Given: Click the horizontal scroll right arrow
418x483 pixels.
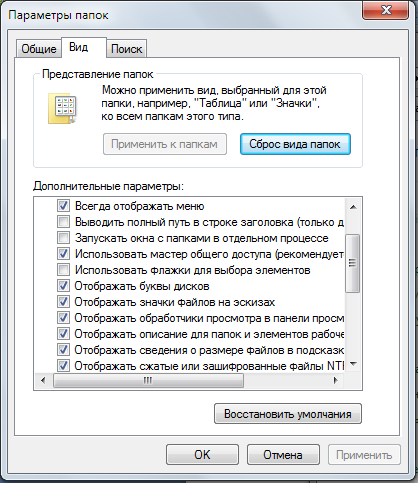Looking at the screenshot, I should click(336, 380).
